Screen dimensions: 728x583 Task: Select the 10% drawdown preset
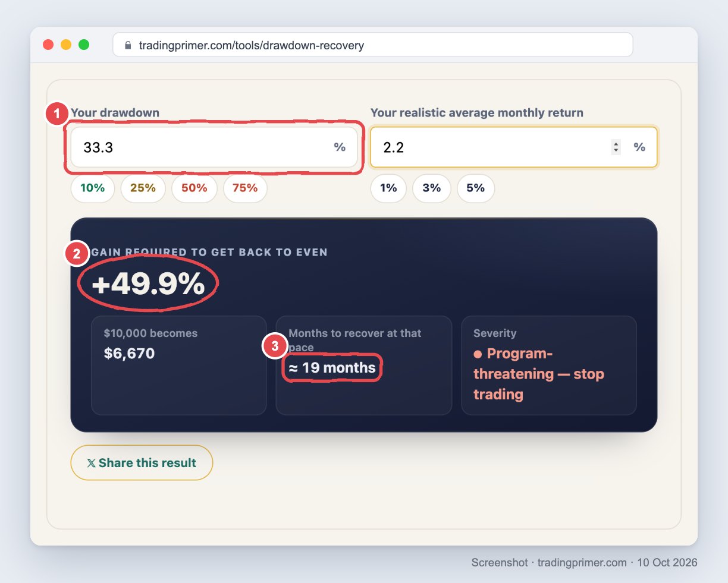[x=93, y=188]
